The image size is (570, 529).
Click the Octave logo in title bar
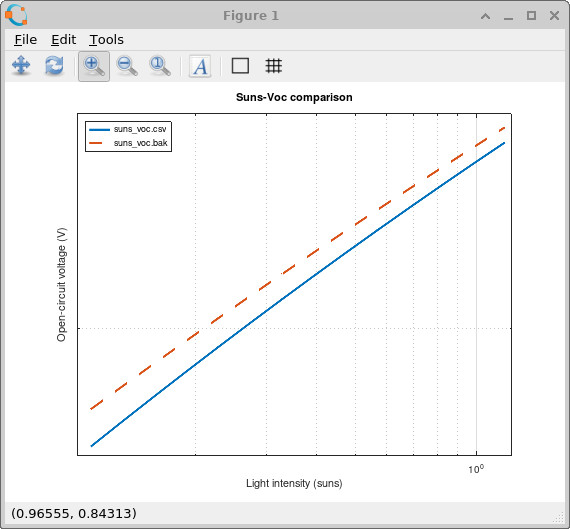point(16,15)
